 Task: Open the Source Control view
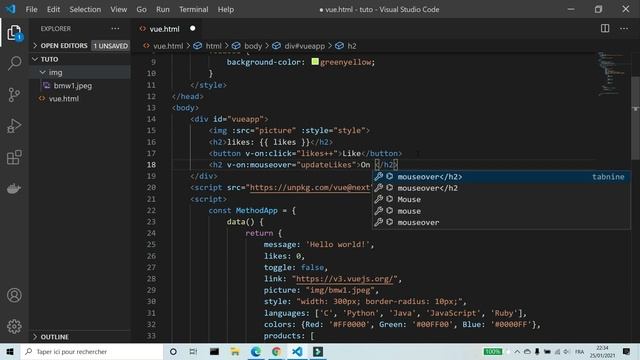point(14,95)
